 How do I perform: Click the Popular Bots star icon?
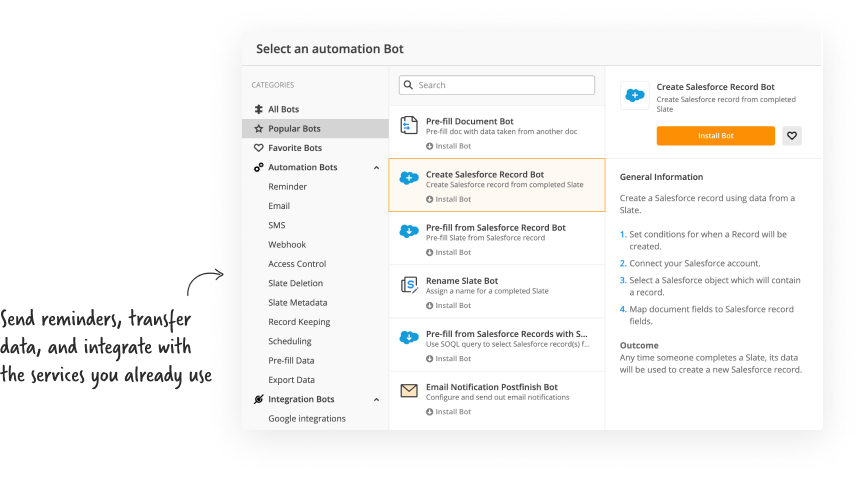[x=258, y=128]
